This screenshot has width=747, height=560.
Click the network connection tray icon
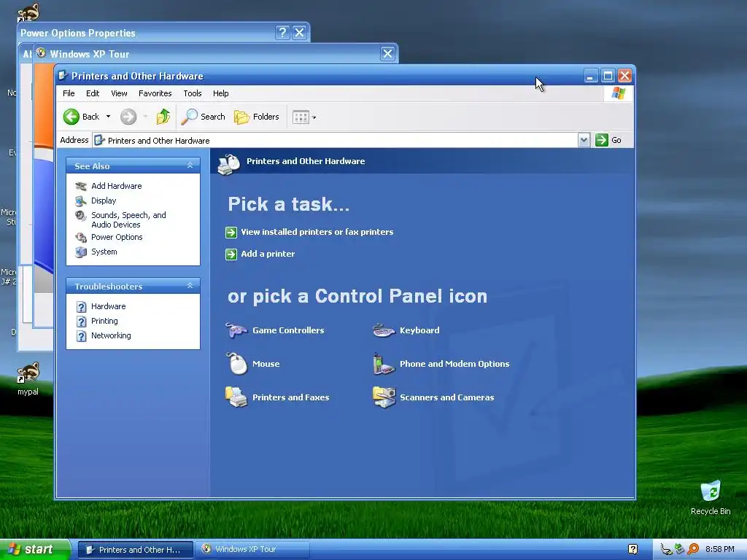click(x=667, y=550)
